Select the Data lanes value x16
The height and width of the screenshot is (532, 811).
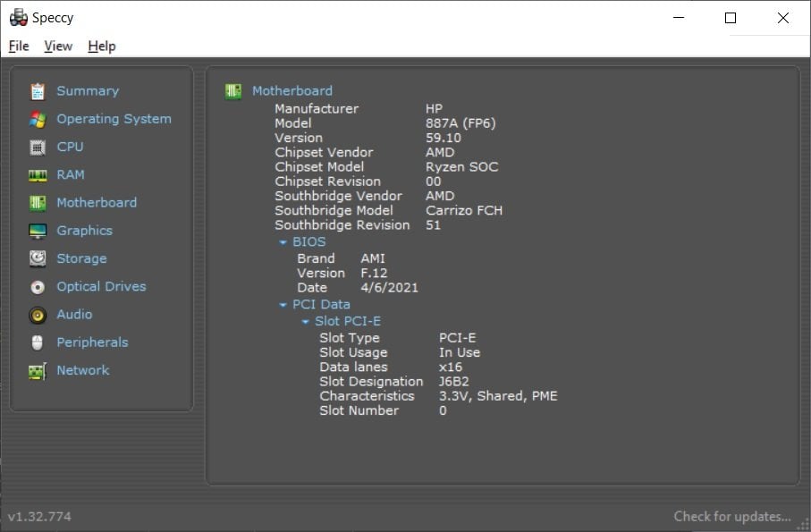pos(451,367)
